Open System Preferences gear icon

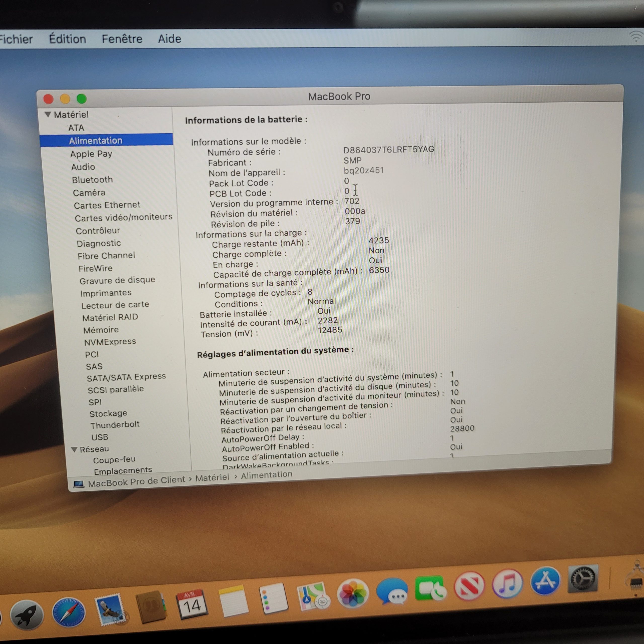tap(583, 578)
